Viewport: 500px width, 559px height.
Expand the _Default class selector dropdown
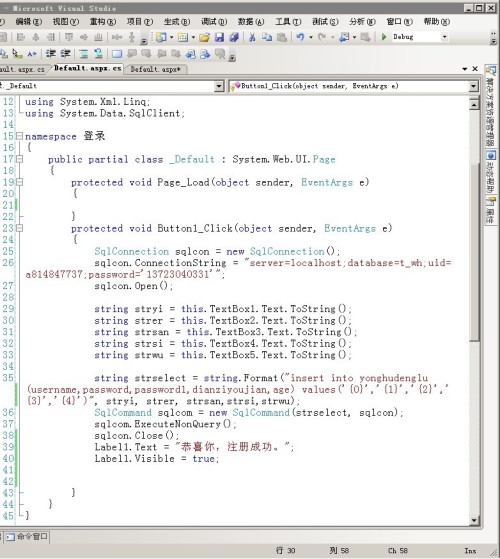tap(218, 86)
